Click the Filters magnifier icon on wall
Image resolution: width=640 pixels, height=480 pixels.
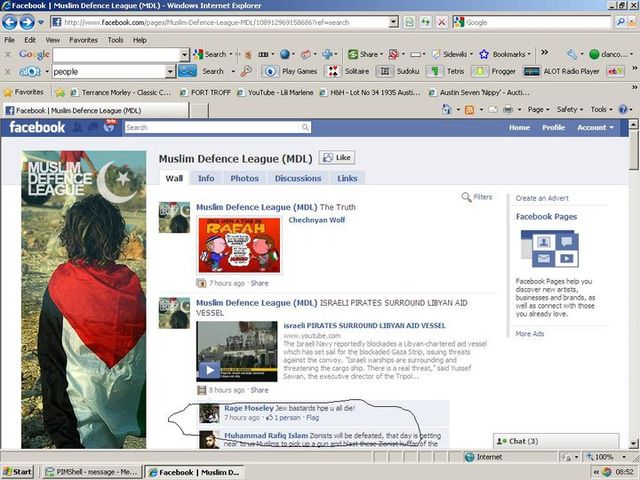click(x=466, y=198)
